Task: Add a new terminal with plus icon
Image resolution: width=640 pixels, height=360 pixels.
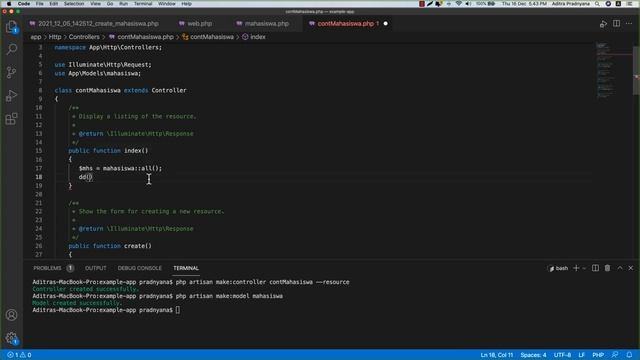Action: coord(576,268)
